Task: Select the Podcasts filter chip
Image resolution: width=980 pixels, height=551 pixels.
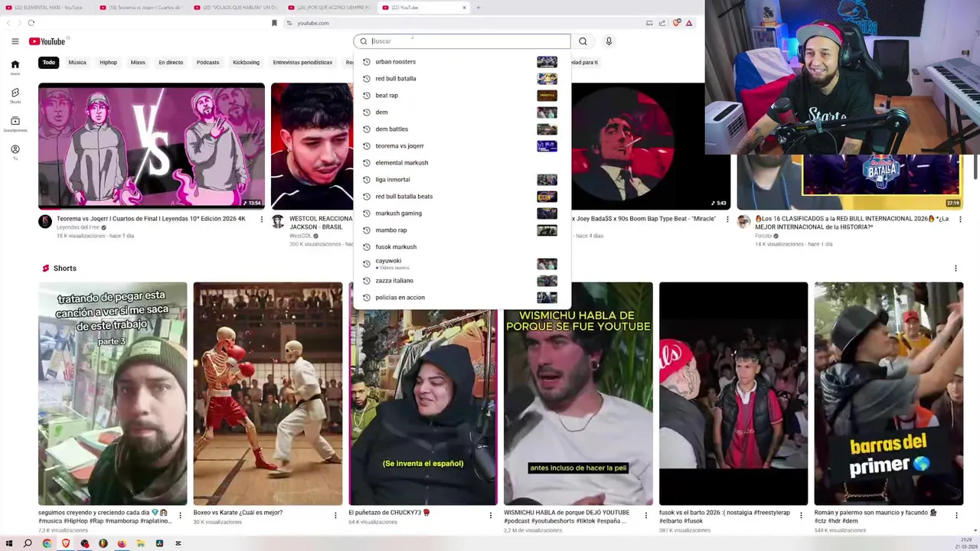Action: 207,63
